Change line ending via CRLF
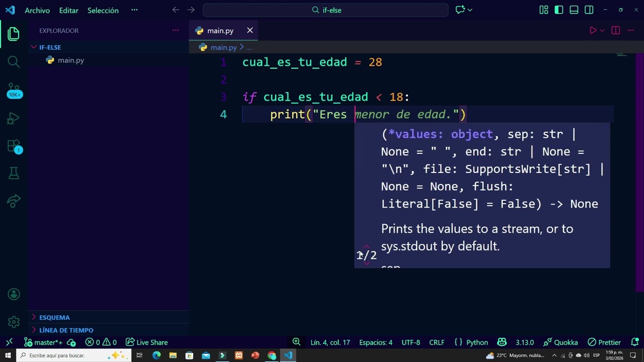Viewport: 644px width, 362px height. pos(437,342)
